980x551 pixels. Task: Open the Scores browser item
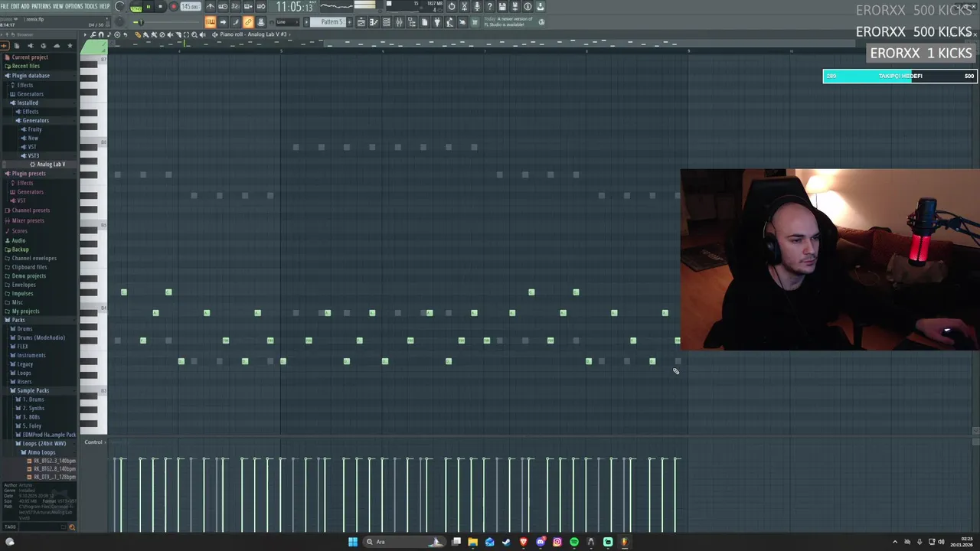click(19, 231)
